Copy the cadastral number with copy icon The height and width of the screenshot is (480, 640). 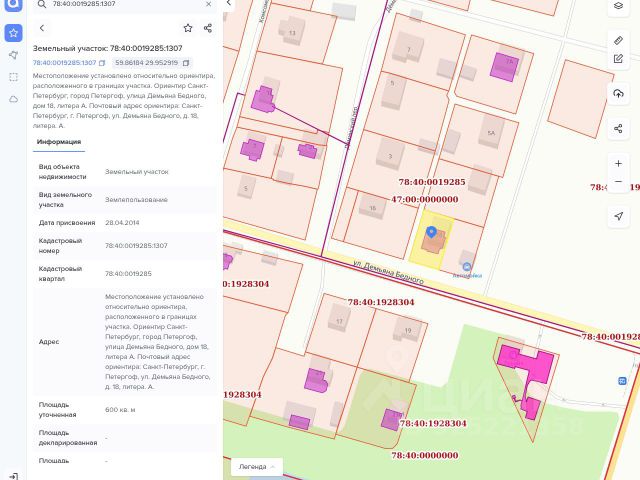click(102, 63)
